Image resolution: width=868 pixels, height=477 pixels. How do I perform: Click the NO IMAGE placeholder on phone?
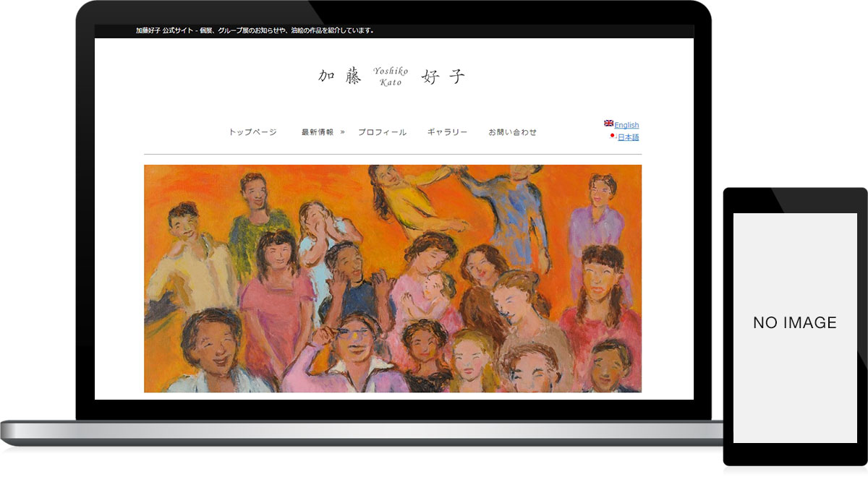point(795,323)
